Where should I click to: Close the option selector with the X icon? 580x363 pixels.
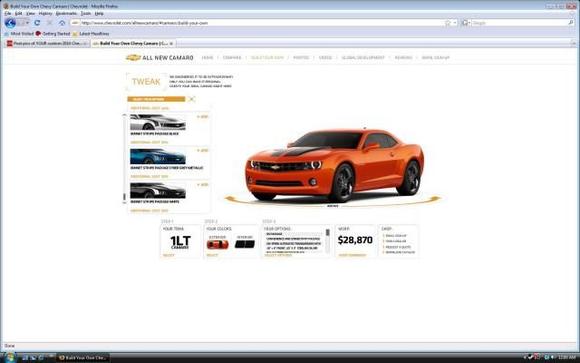[x=191, y=99]
